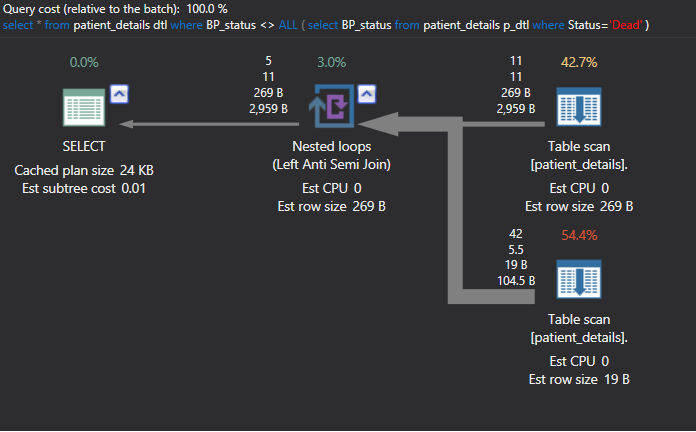Click the "Cached plan size 24 KB" text
The height and width of the screenshot is (432, 696).
tap(84, 170)
